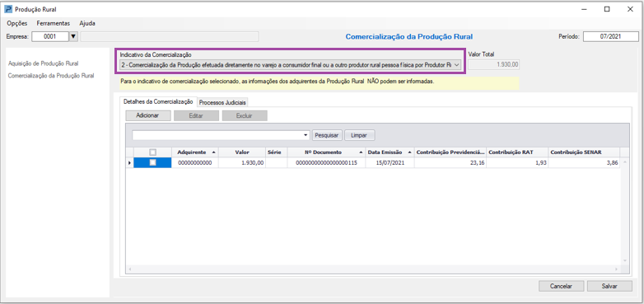
Task: Sort by Data Emissão column header
Action: click(x=390, y=152)
